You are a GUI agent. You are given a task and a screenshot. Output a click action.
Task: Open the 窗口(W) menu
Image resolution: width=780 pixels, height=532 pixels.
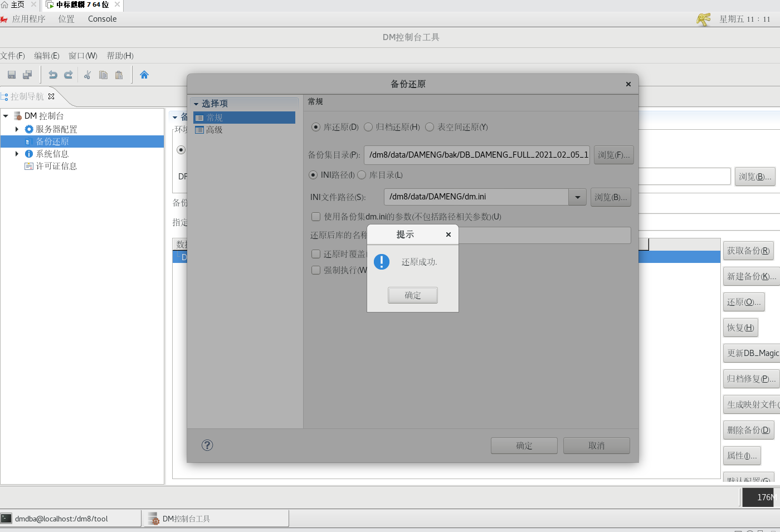point(83,56)
